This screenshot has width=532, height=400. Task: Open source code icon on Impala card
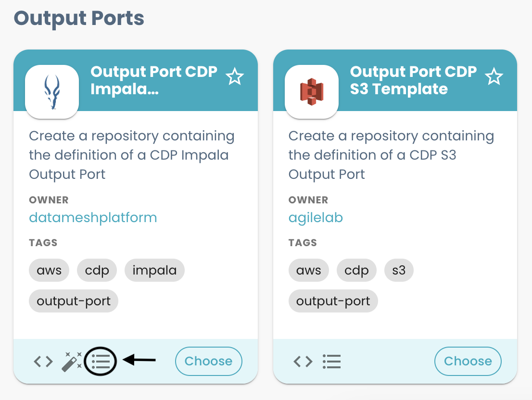coord(43,362)
